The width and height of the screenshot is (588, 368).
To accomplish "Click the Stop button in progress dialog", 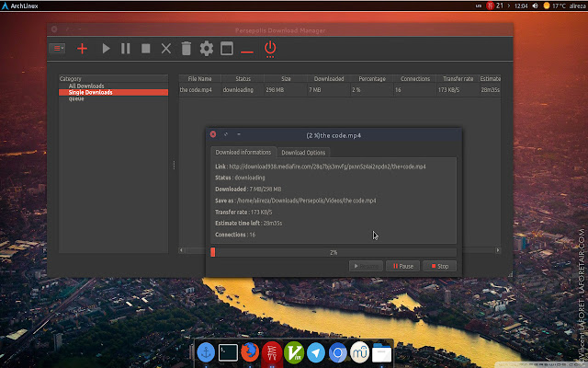I will [x=439, y=266].
